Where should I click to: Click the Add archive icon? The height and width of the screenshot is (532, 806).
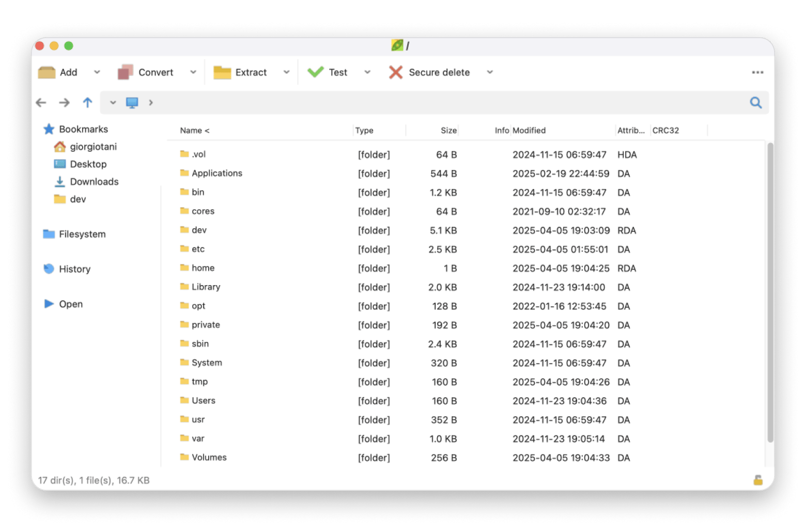pos(47,72)
